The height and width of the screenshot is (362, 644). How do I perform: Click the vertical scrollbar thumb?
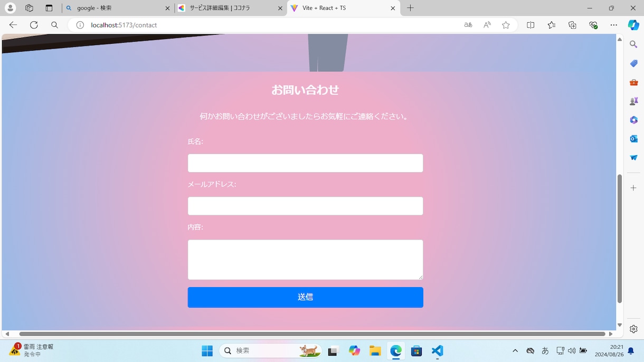[620, 239]
